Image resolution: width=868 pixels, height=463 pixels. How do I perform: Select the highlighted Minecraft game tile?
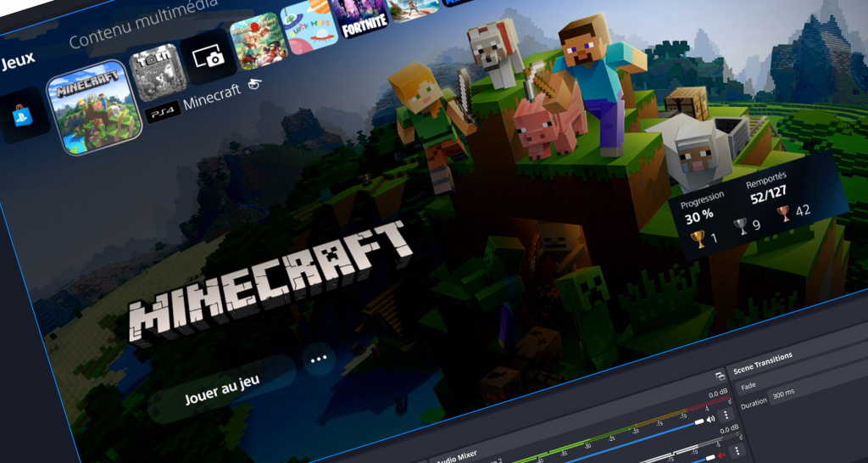[x=94, y=107]
